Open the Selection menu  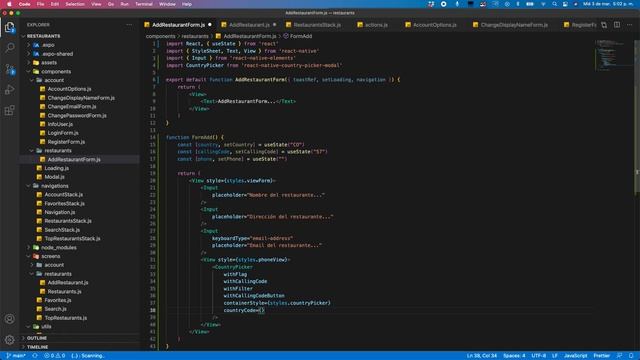pos(75,4)
